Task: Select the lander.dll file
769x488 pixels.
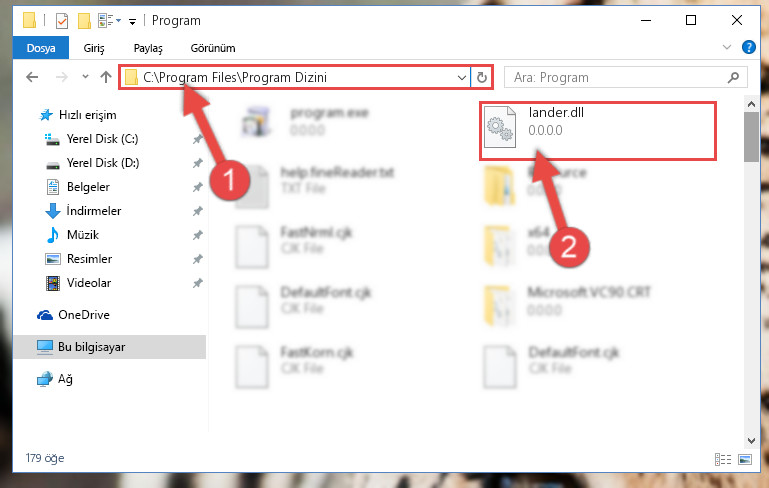Action: (x=597, y=130)
